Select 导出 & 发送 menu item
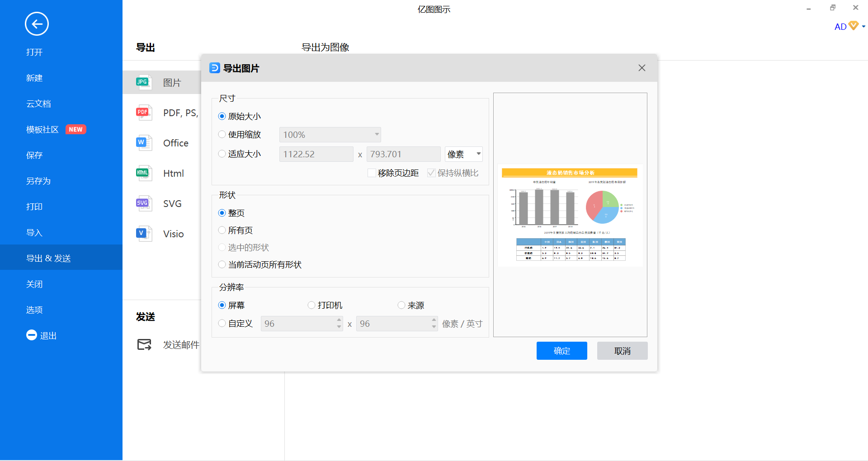868x461 pixels. coord(61,258)
